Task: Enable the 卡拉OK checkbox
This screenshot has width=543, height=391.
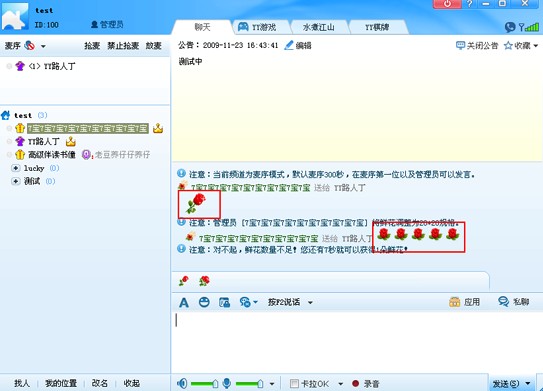Action: tap(294, 383)
